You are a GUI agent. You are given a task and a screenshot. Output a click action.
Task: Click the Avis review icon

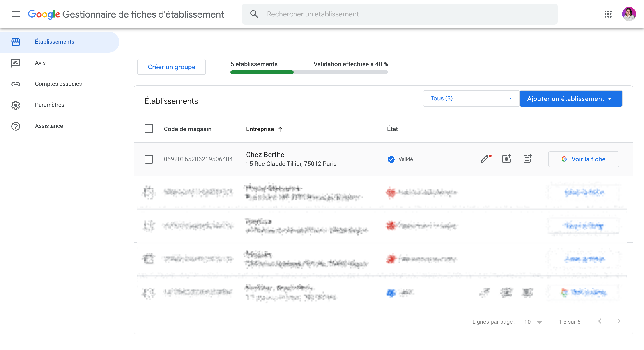pyautogui.click(x=16, y=63)
